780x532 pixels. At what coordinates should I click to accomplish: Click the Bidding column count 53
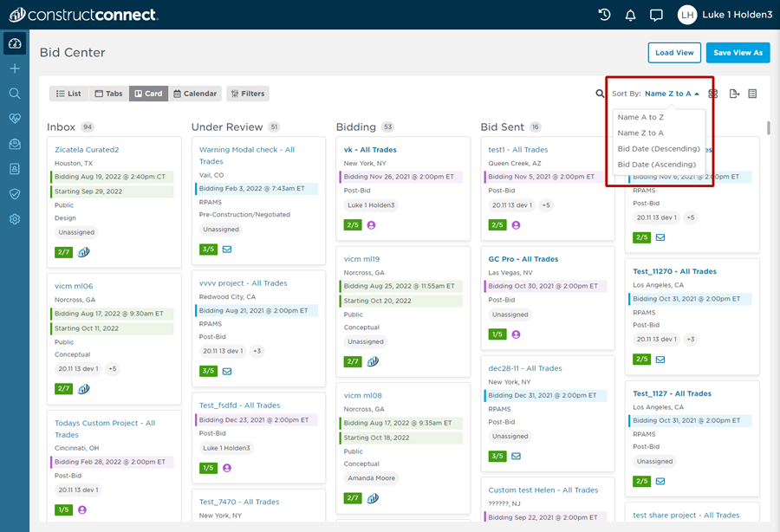(388, 127)
